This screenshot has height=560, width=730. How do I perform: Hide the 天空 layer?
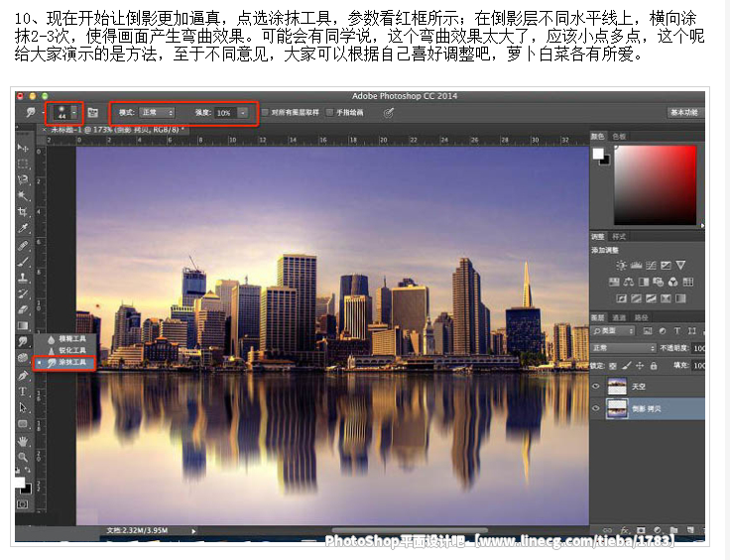(x=595, y=386)
